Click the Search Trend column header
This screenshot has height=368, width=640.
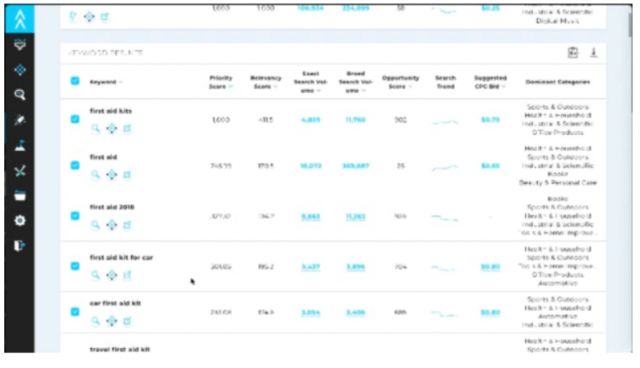(x=445, y=82)
